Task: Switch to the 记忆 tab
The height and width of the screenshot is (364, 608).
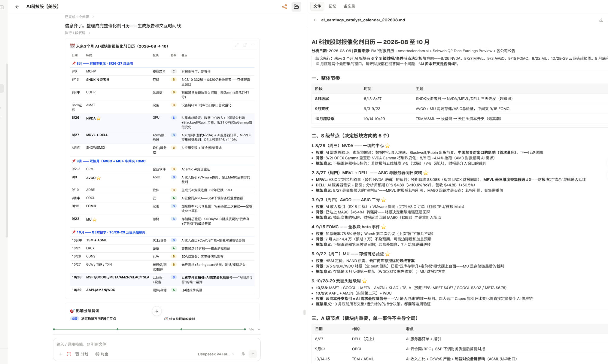Action: point(332,6)
